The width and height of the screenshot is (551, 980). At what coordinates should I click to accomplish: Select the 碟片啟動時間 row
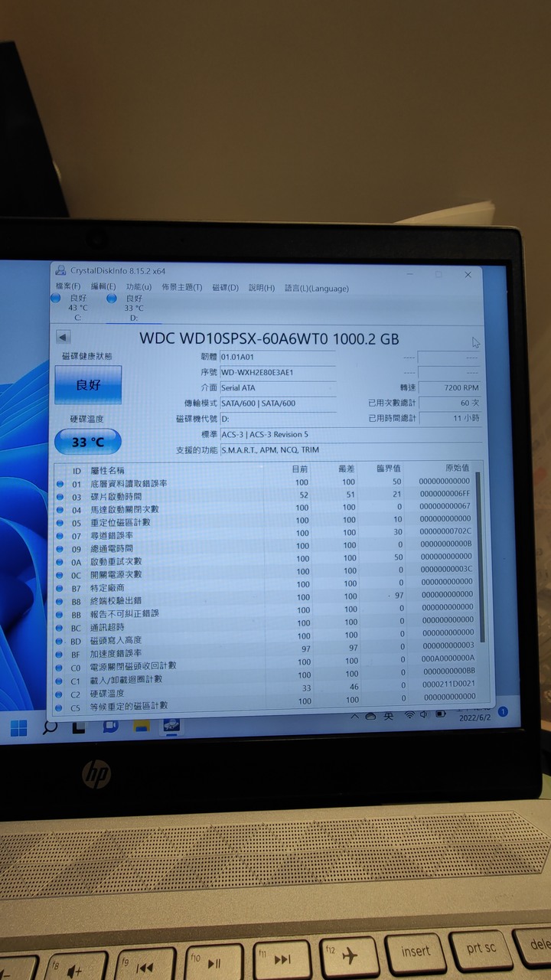tap(266, 495)
